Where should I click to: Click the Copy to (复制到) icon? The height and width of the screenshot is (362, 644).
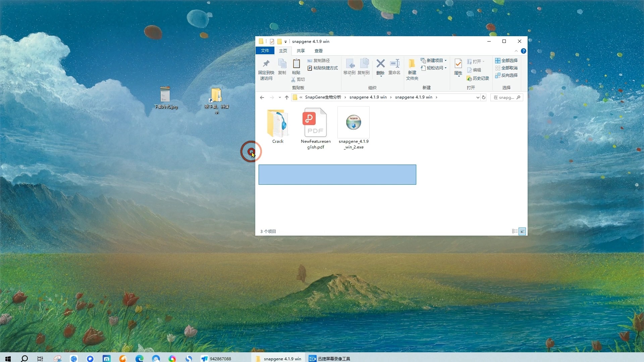[364, 64]
